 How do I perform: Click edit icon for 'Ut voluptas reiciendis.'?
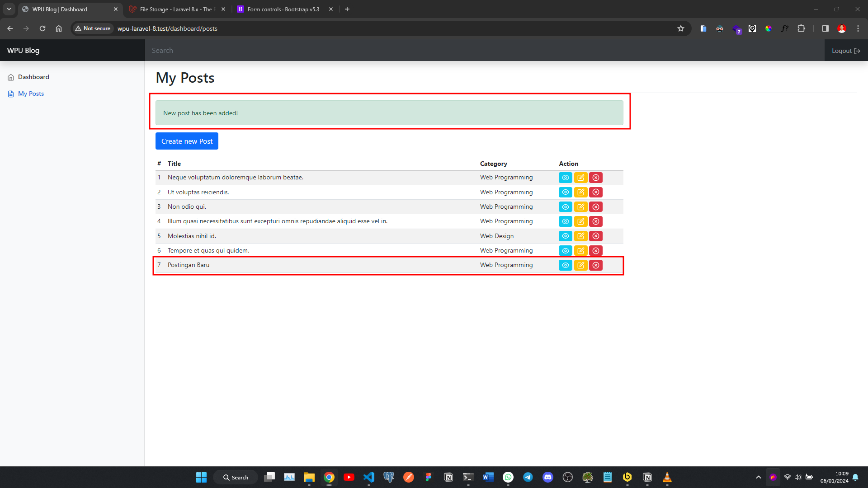coord(580,192)
